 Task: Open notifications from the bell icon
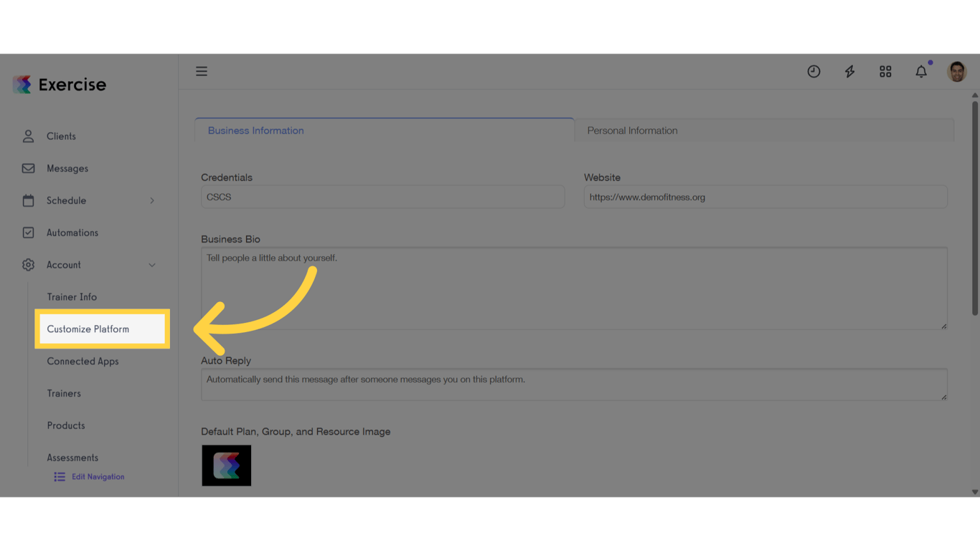click(921, 71)
